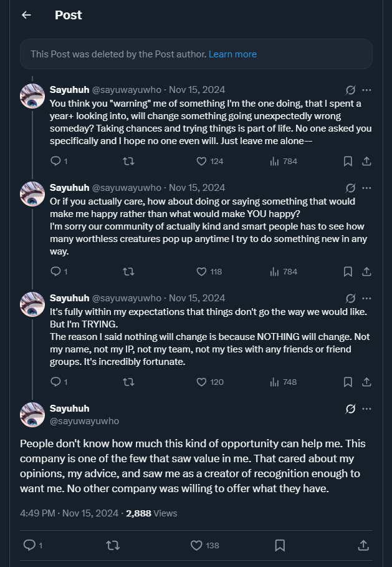Open the Grok icon on the first post
This screenshot has width=392, height=567.
coord(351,90)
